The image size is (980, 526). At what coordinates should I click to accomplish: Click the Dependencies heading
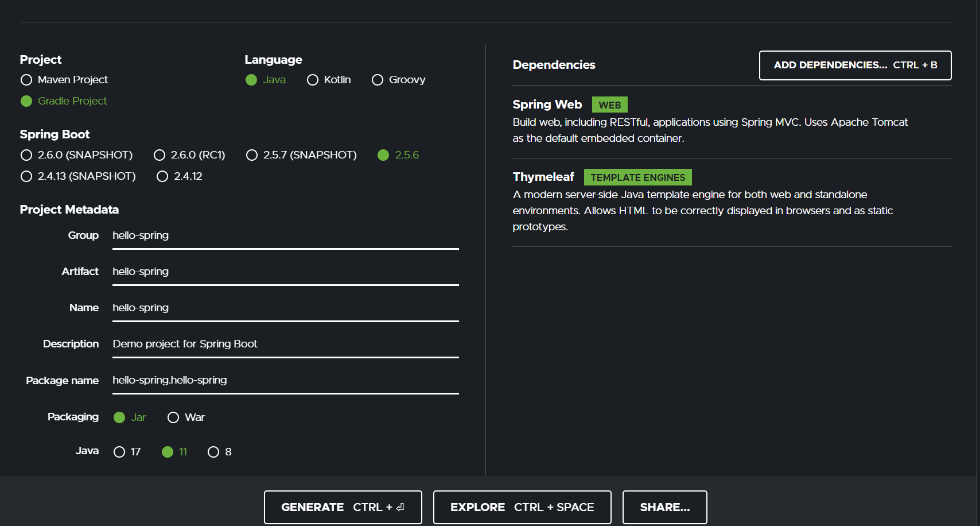click(554, 65)
